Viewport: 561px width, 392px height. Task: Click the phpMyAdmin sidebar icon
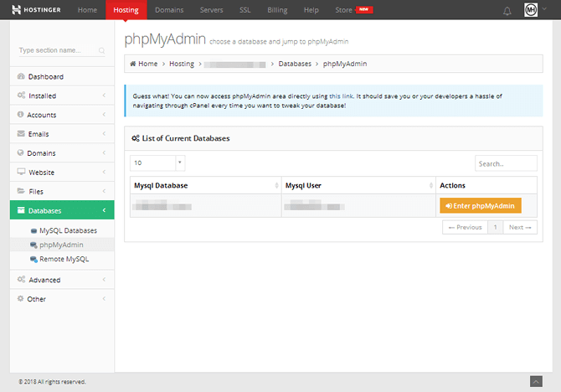tap(33, 245)
